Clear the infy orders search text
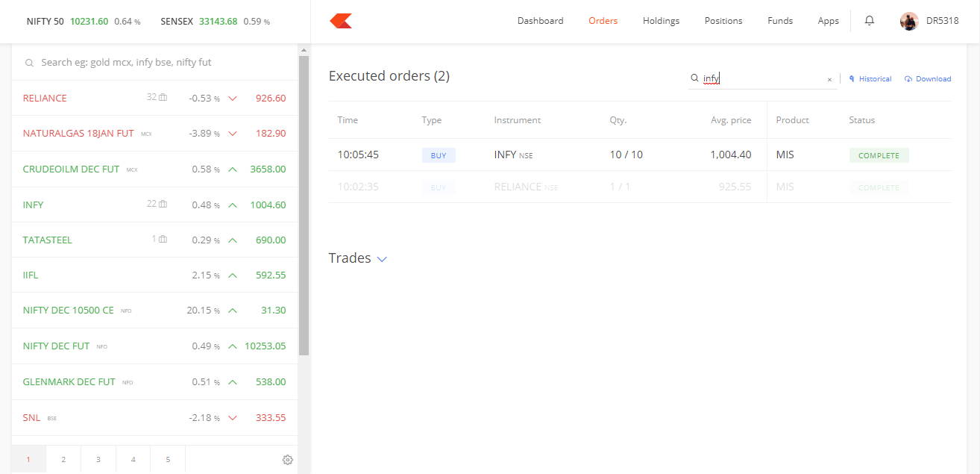 pos(829,79)
